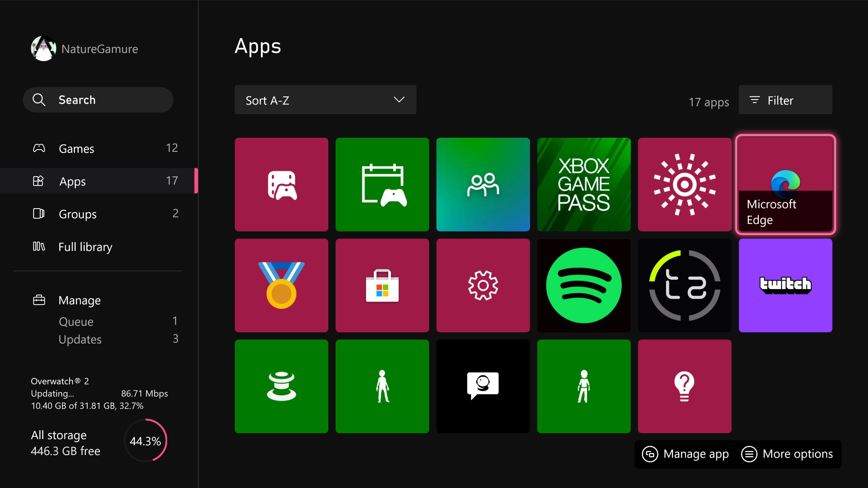Open the Rewards medal tile
This screenshot has height=488, width=868.
coord(281,285)
